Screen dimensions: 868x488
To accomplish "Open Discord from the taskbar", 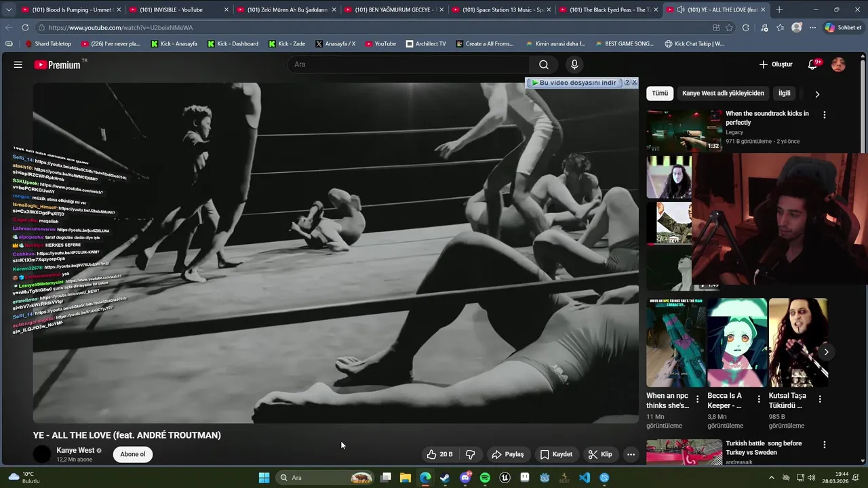I will [465, 478].
